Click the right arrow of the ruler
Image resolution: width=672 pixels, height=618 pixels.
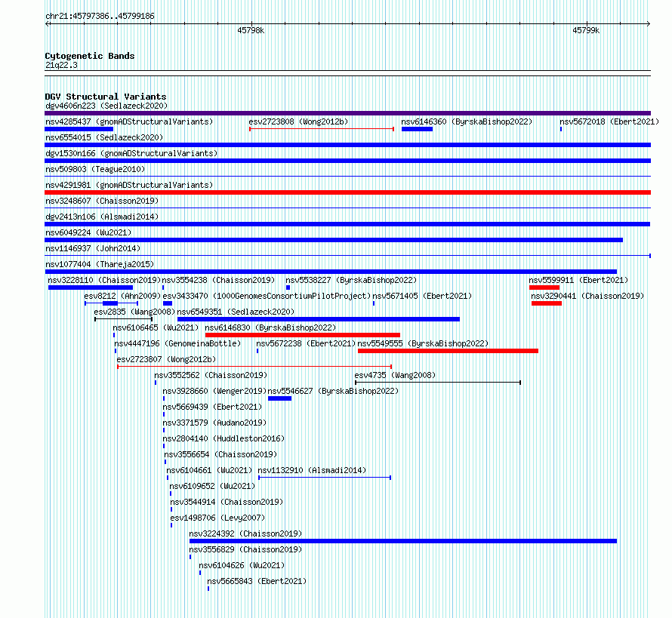tap(649, 24)
